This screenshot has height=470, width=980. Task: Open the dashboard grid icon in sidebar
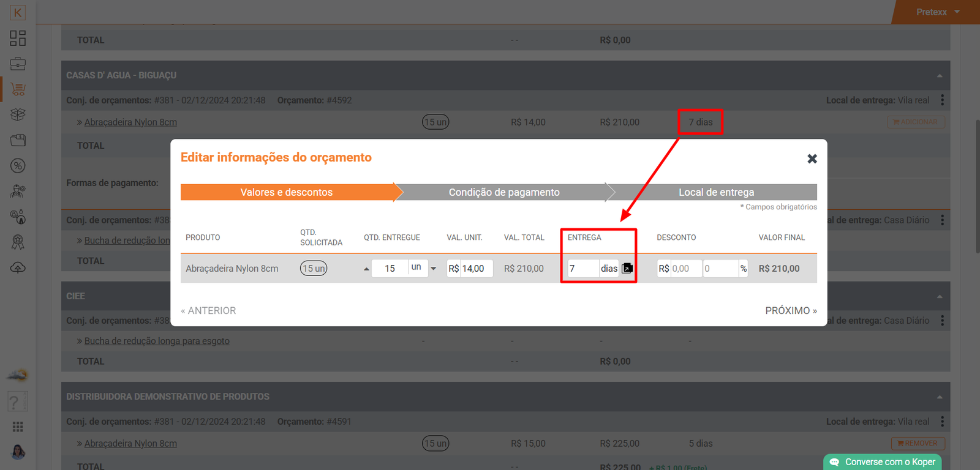(18, 38)
